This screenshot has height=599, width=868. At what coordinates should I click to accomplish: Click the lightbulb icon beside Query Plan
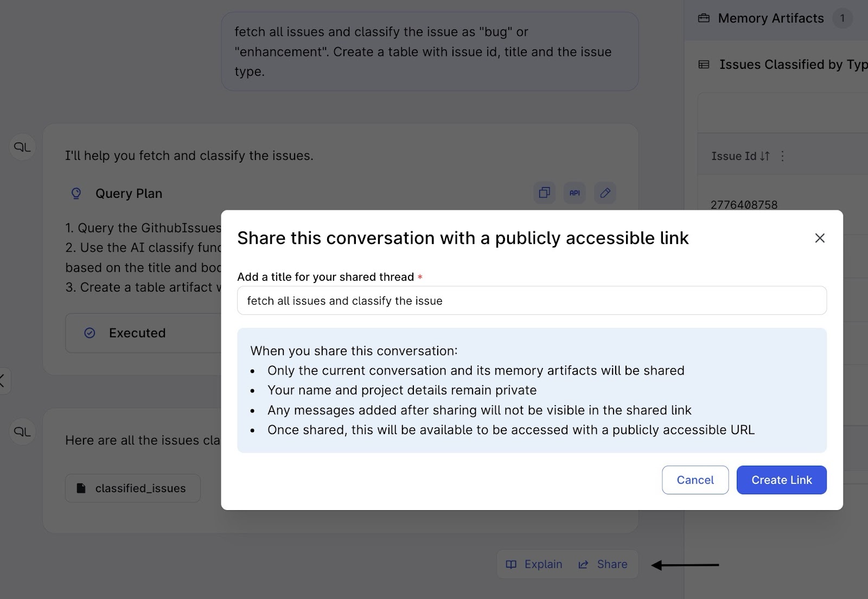(76, 194)
